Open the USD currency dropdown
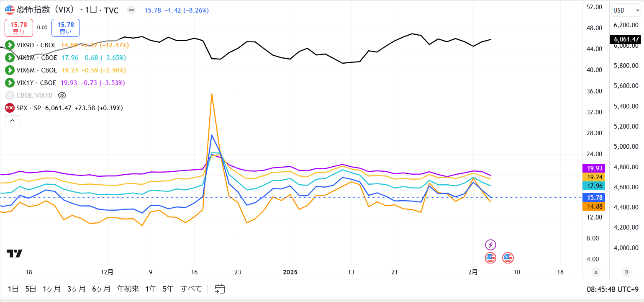The width and height of the screenshot is (644, 302). (x=626, y=10)
